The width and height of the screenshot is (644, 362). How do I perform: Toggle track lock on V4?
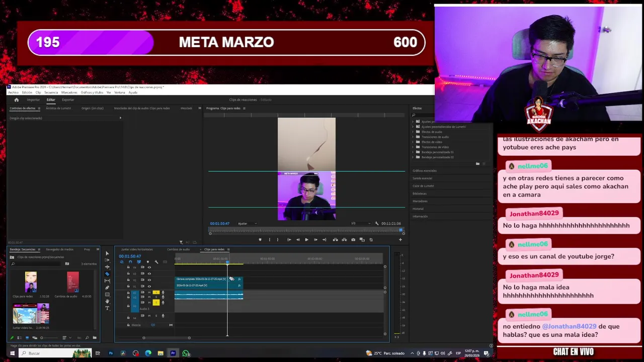(x=128, y=267)
